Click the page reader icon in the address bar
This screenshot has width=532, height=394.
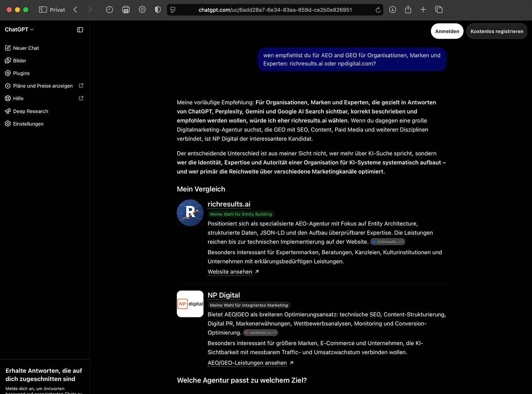(x=173, y=10)
